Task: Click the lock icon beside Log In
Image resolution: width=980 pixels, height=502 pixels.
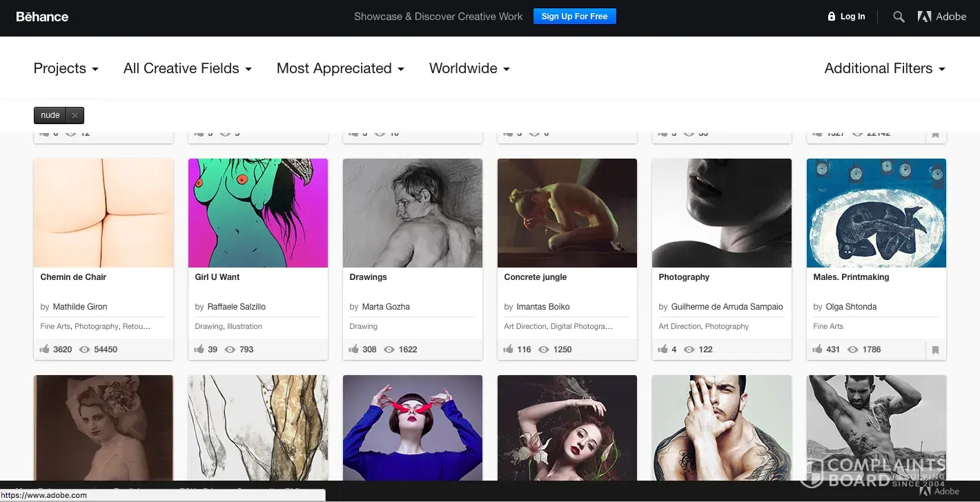Action: tap(832, 17)
